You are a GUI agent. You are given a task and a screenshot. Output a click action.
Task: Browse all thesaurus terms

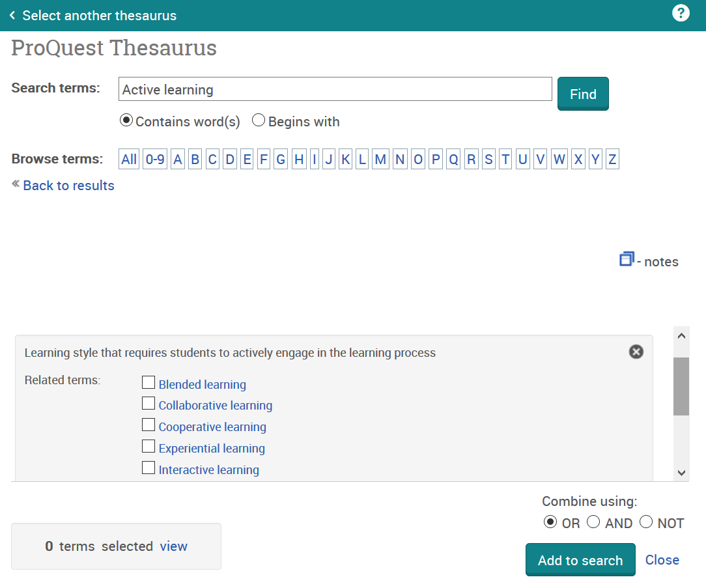(x=129, y=159)
